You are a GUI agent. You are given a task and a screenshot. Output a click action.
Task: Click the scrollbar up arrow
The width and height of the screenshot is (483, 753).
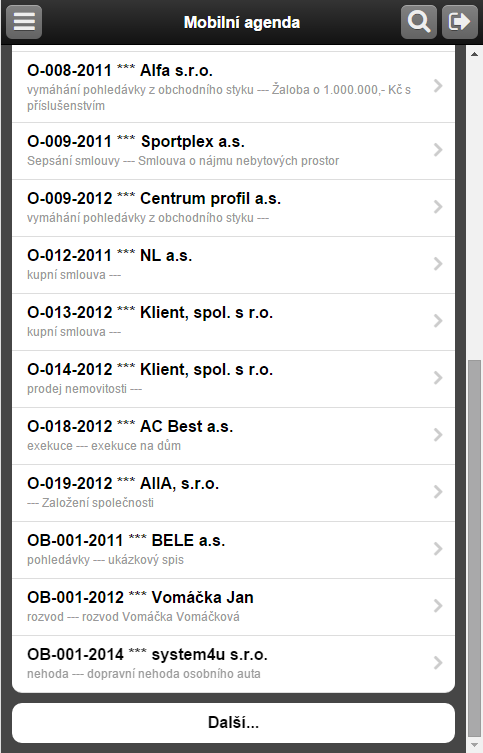pos(474,54)
